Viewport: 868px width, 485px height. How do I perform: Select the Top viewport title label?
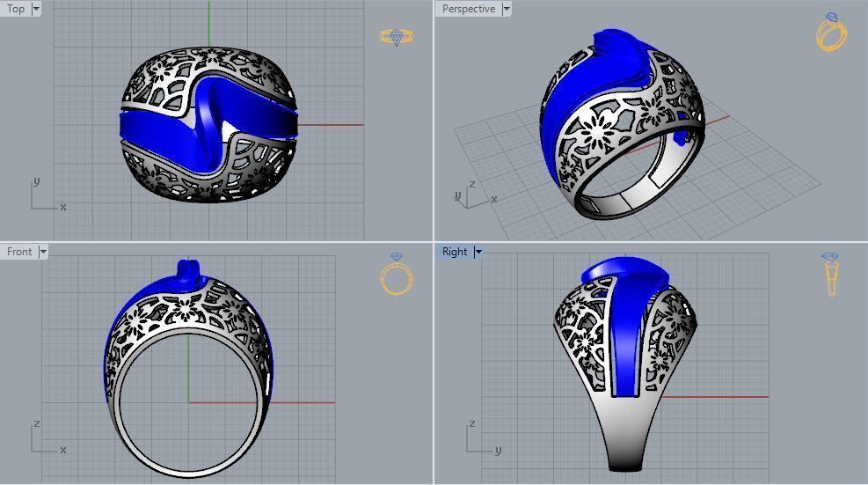(x=16, y=9)
